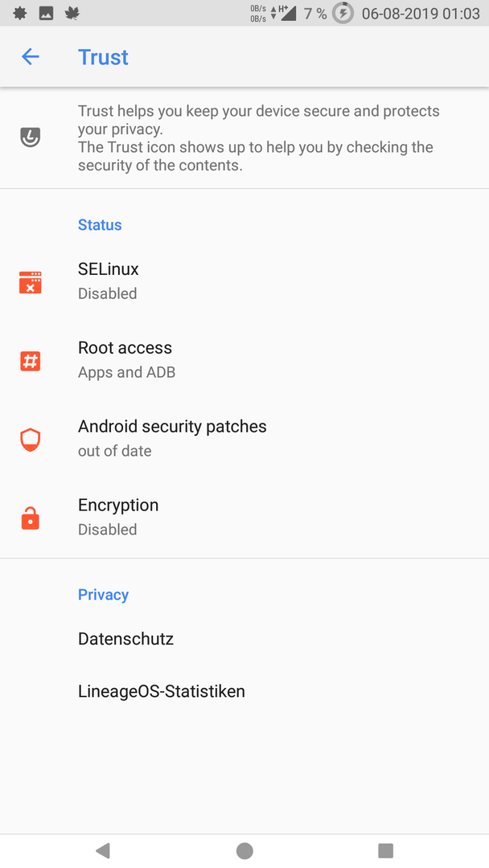489x868 pixels.
Task: Open LineageOS-Statistiken settings
Action: pos(244,691)
